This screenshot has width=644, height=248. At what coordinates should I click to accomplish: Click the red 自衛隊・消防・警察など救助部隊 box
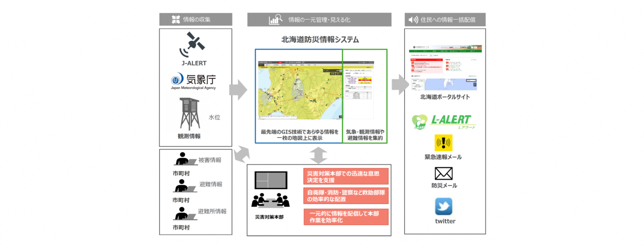coord(346,196)
